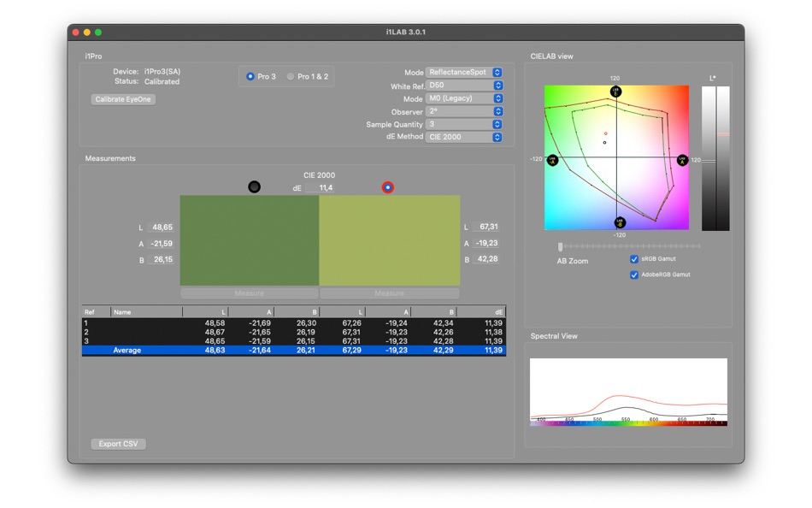Click the reference A value field -21,59
Screen dimensions: 812x508
coord(162,243)
